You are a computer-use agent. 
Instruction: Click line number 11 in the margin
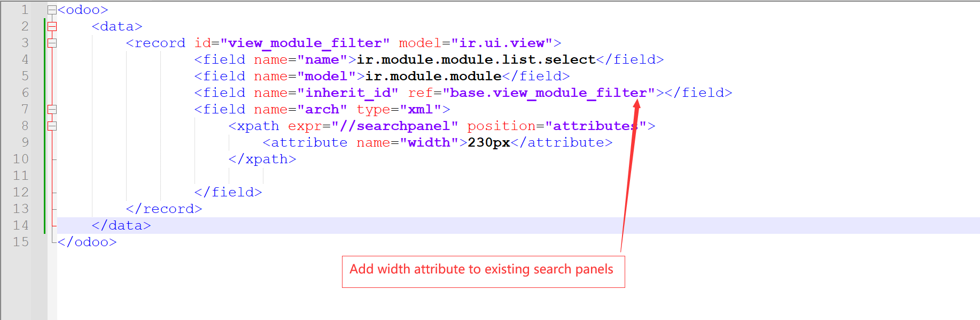click(21, 176)
